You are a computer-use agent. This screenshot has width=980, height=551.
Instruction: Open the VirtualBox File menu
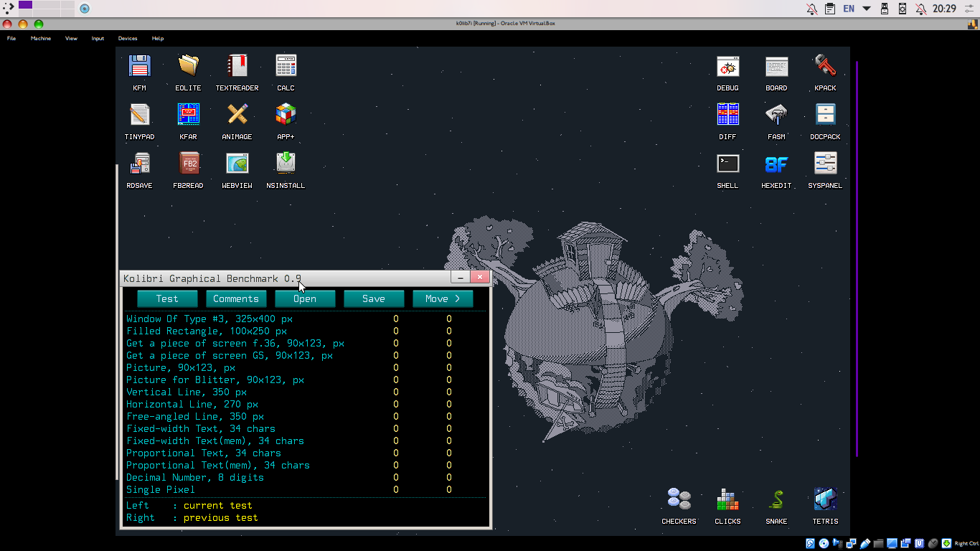11,38
